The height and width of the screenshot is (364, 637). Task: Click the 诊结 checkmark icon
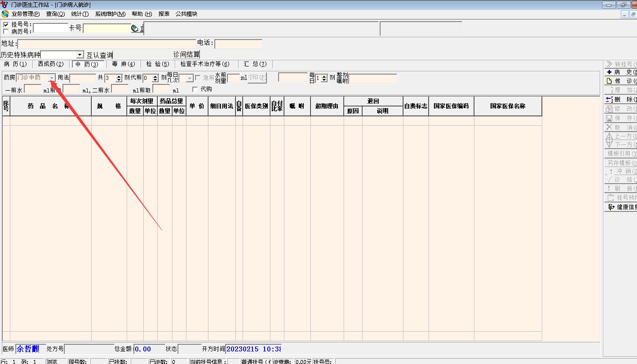(609, 180)
